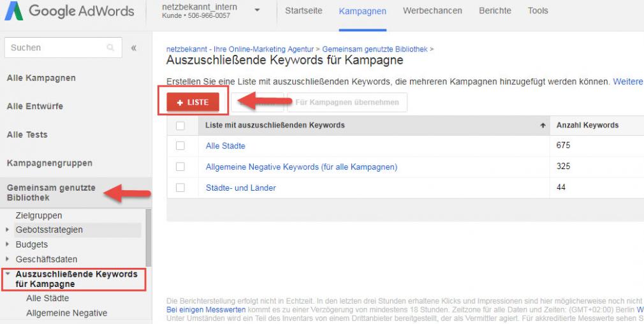Click the 675 keyword count cell
The width and height of the screenshot is (644, 324).
pos(563,145)
